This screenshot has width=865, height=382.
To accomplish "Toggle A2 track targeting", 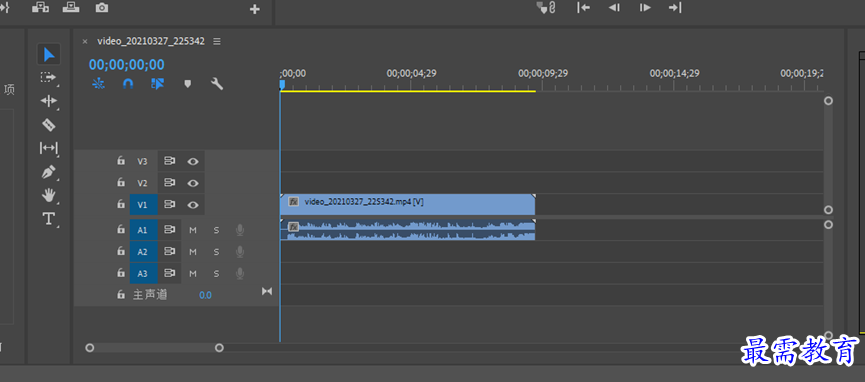I will tap(143, 252).
